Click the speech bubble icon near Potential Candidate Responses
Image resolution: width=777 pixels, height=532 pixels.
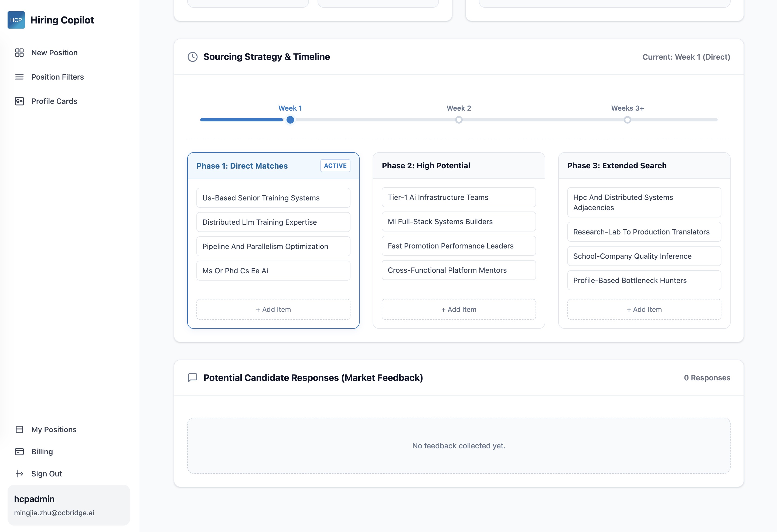click(x=193, y=378)
